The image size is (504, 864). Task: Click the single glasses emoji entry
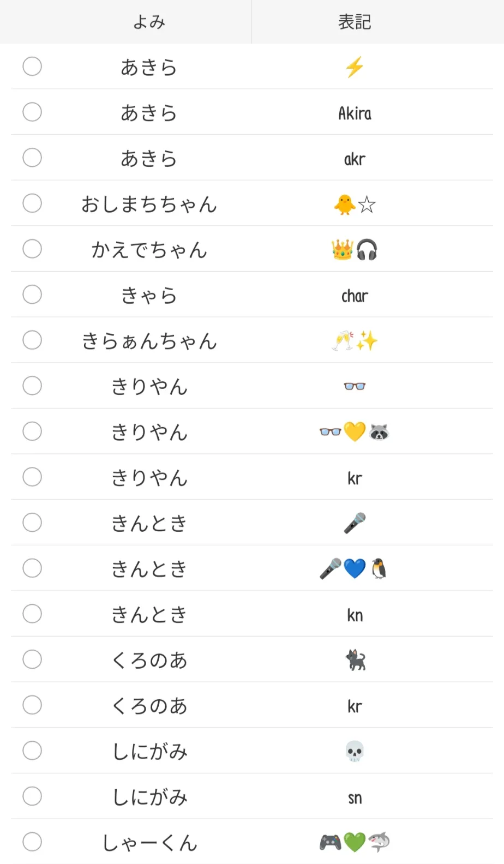pyautogui.click(x=355, y=386)
